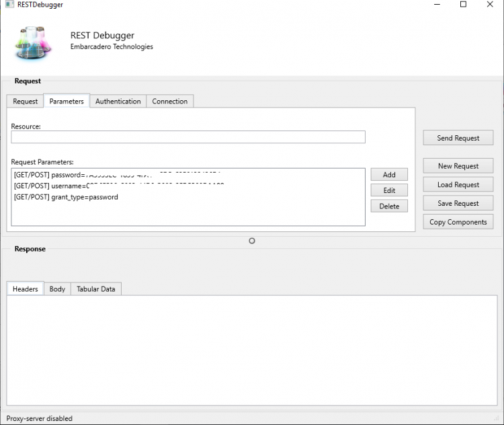Click the REST Debugger heading text

102,35
